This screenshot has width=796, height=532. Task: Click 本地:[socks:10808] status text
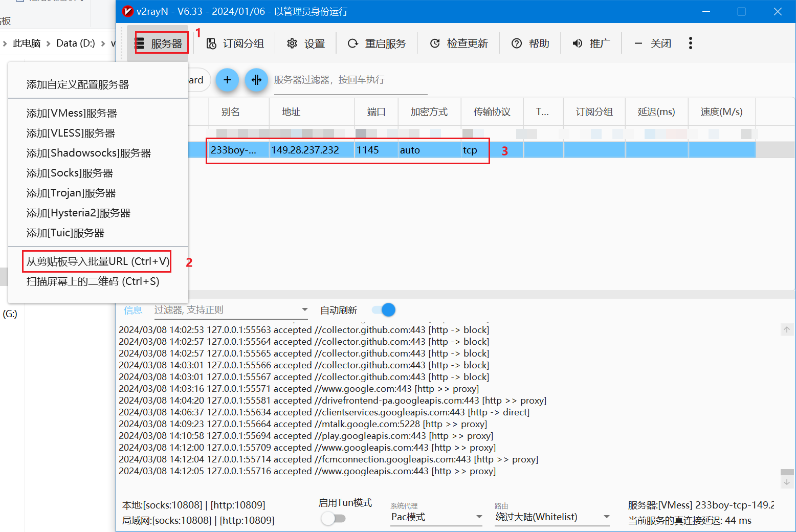(194, 505)
